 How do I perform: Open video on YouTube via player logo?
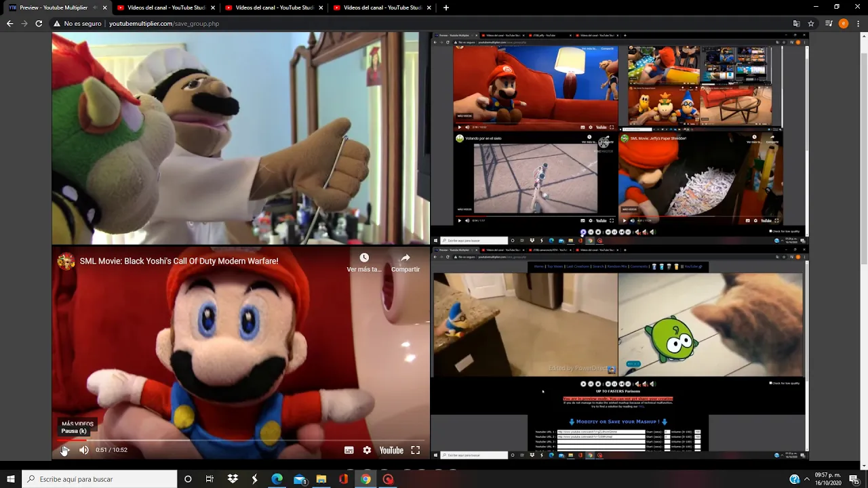point(391,450)
